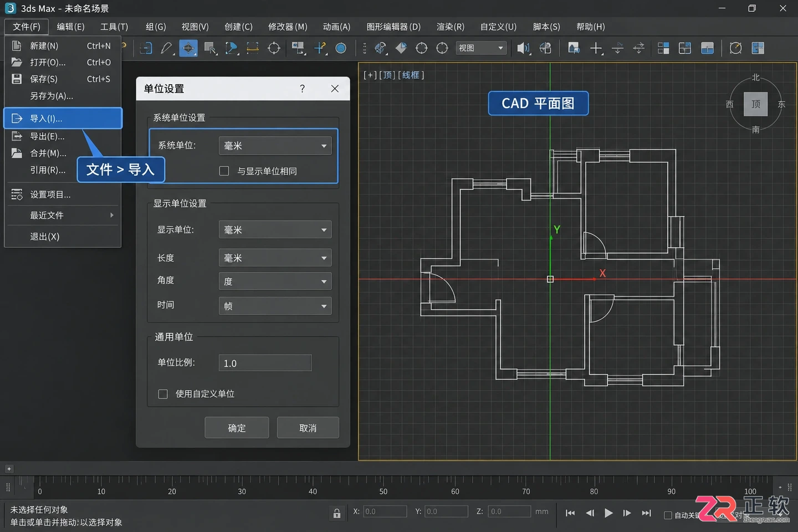Viewport: 798px width, 532px height.
Task: Open the 视图 coordinate system dropdown
Action: click(482, 48)
